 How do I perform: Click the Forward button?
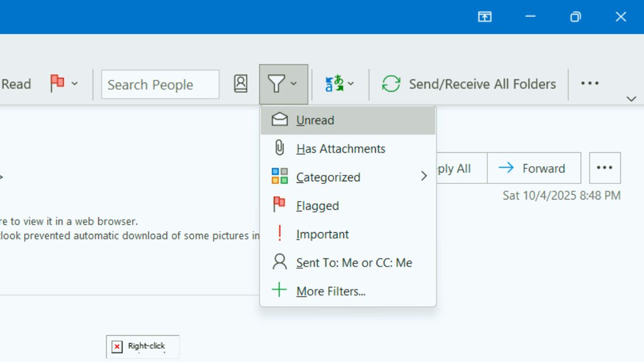pos(533,168)
